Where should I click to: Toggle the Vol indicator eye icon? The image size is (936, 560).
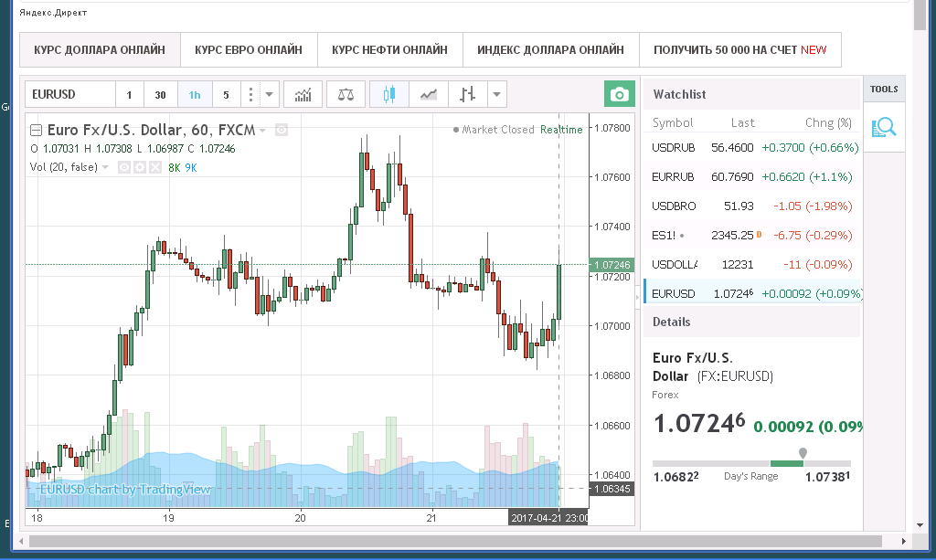124,167
